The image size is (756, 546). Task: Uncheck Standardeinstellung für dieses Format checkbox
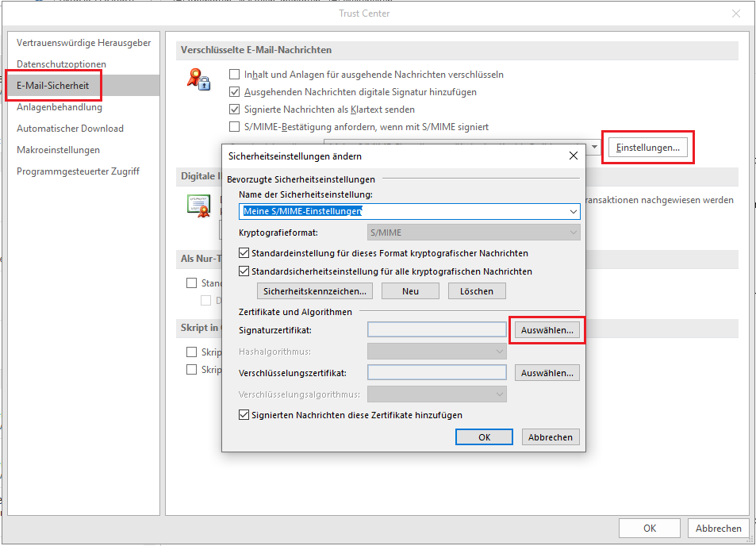tap(244, 253)
